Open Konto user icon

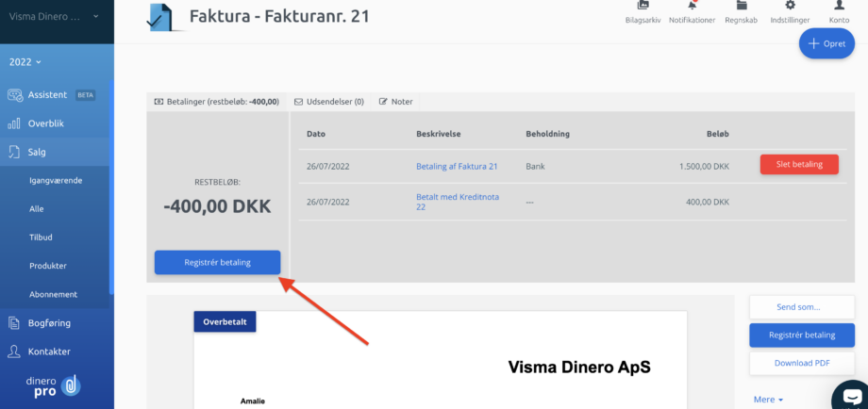pyautogui.click(x=839, y=6)
